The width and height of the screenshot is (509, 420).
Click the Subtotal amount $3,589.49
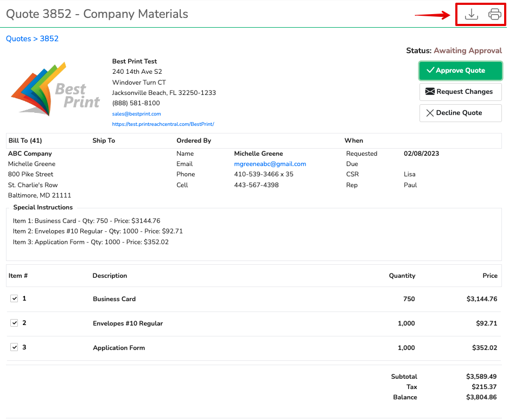point(481,377)
